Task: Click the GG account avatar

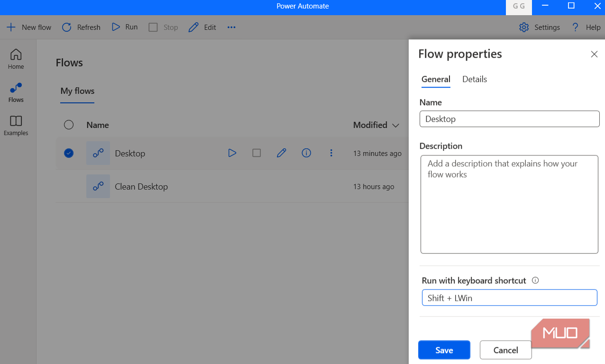Action: pos(519,6)
